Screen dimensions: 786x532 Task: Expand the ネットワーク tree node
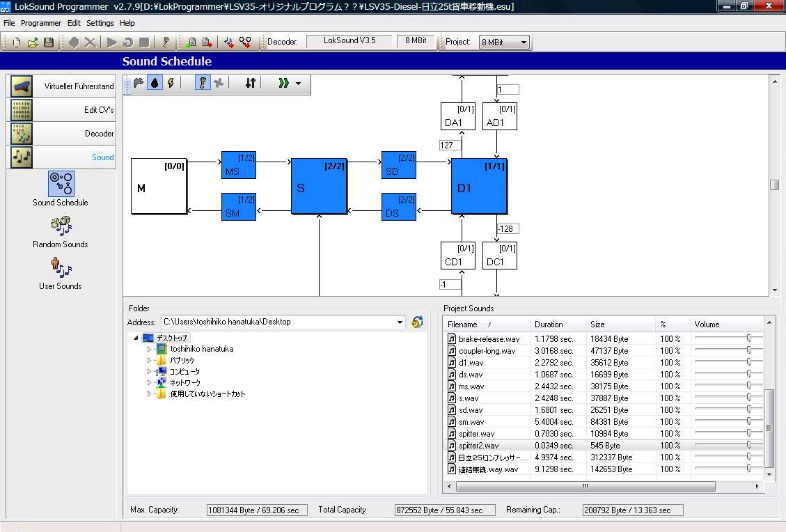coord(149,382)
